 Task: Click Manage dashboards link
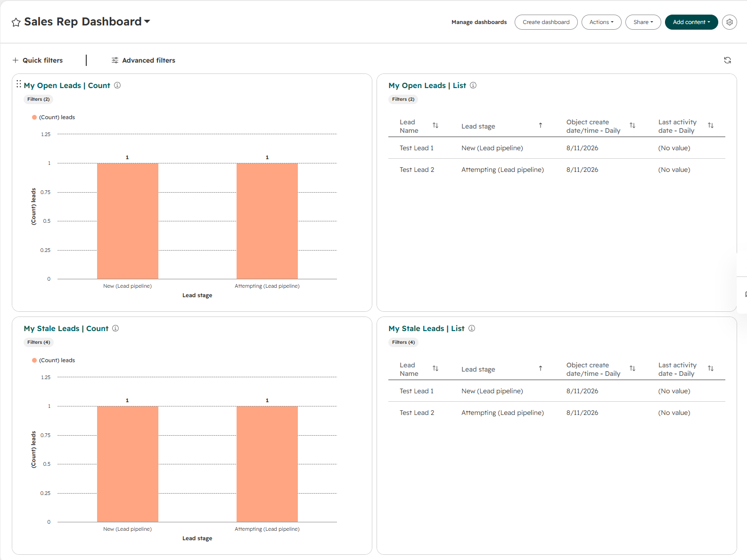479,22
